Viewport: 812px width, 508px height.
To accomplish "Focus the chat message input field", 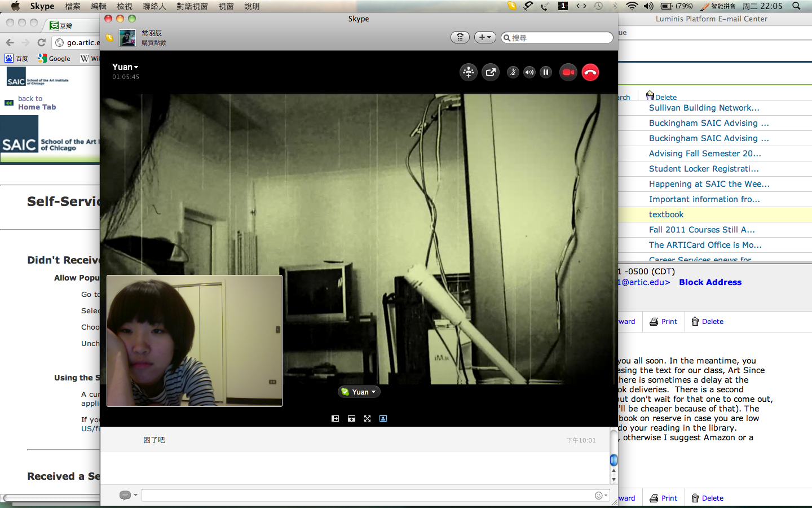I will click(x=367, y=496).
